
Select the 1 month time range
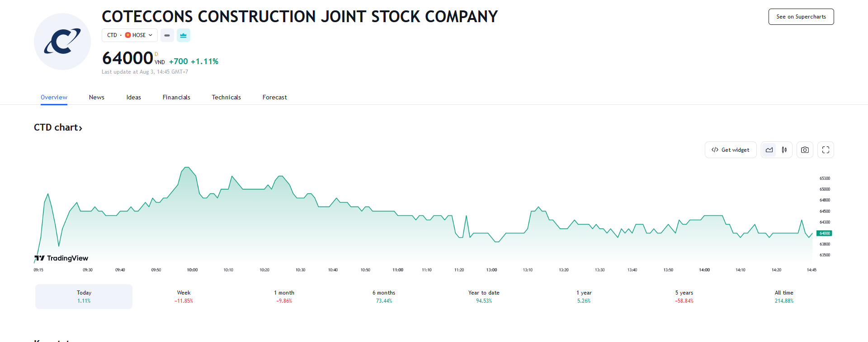pyautogui.click(x=284, y=296)
